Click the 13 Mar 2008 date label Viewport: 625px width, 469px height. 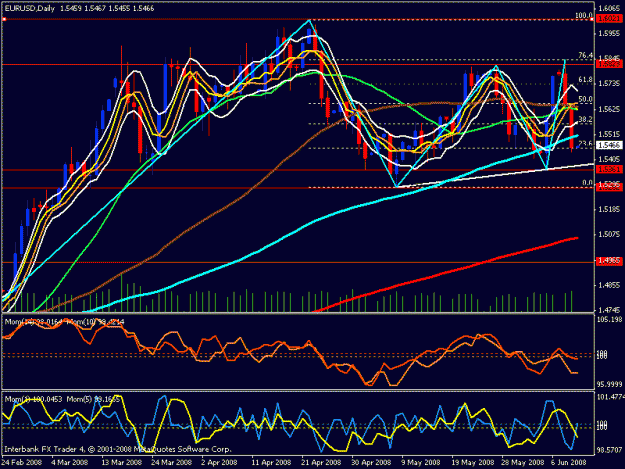[122, 462]
